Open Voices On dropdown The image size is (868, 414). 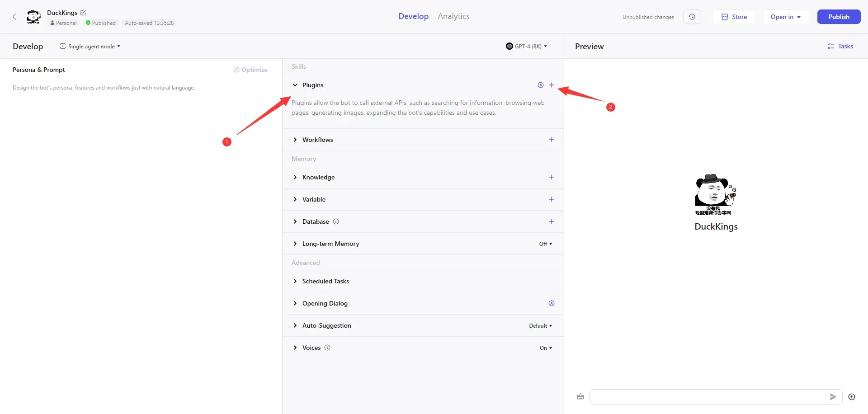click(x=546, y=348)
